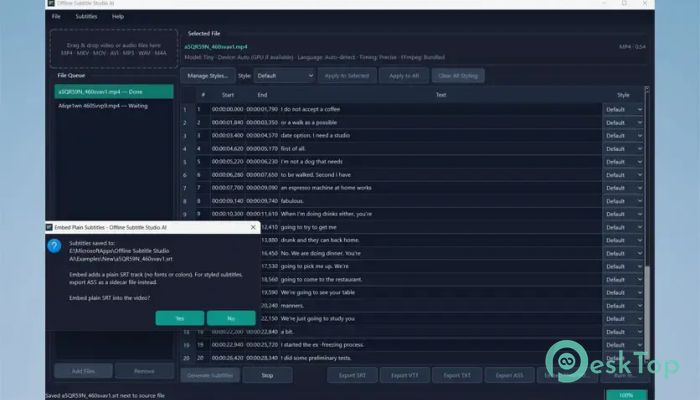This screenshot has width=700, height=400.
Task: Open style dropdown for 'I'm not a dog that needs' row
Action: coord(623,162)
